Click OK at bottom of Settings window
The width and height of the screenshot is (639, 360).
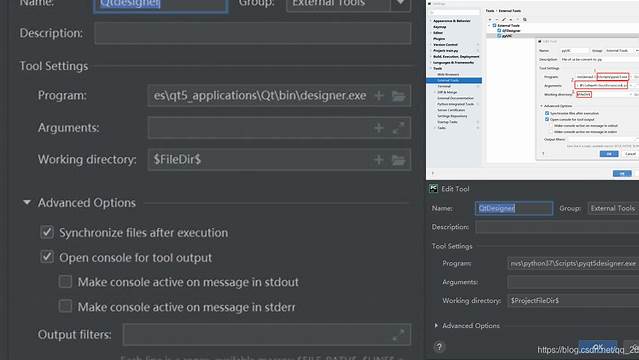[622, 173]
